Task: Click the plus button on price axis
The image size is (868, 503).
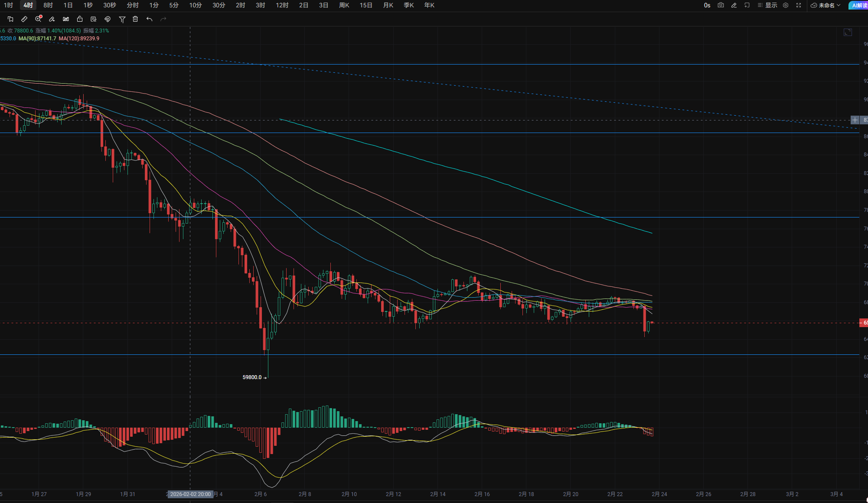Action: pyautogui.click(x=855, y=120)
